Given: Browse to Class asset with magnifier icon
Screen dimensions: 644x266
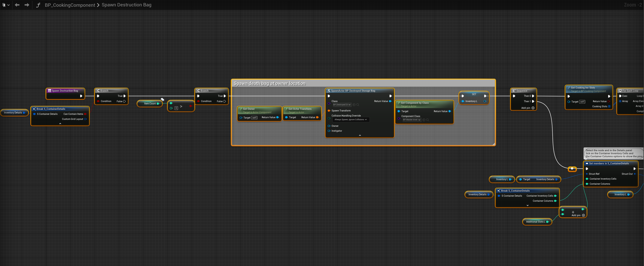Looking at the screenshot, I should coord(358,105).
